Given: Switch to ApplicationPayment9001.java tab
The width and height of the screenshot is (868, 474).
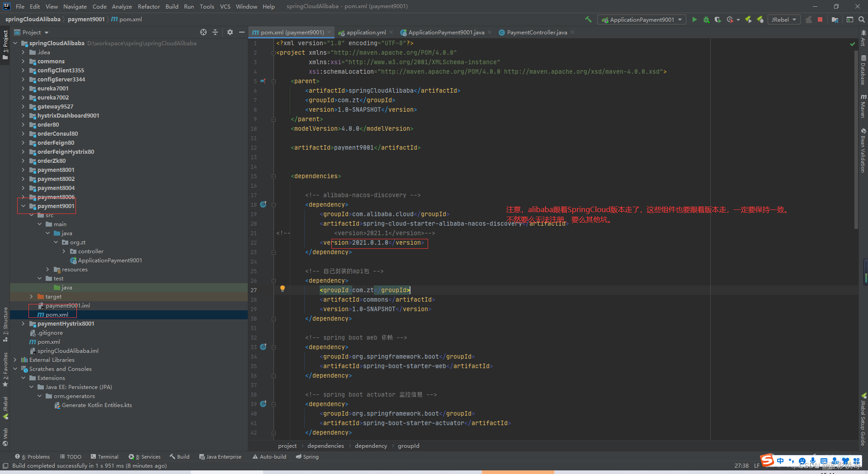Looking at the screenshot, I should coord(446,33).
